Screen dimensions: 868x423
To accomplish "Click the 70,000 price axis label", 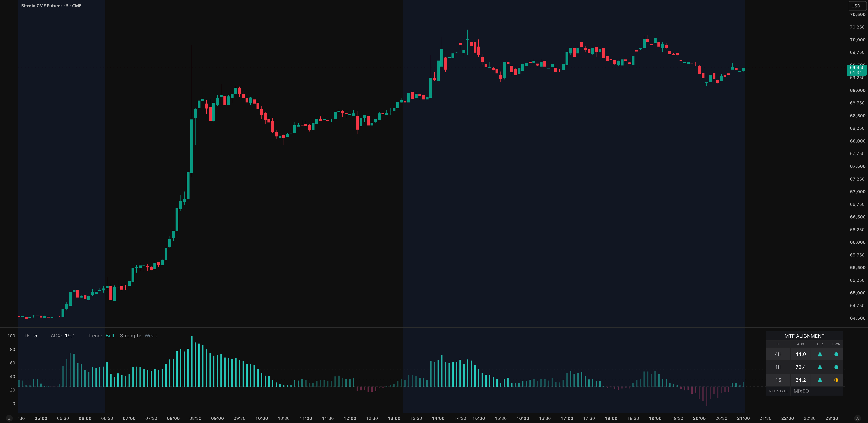I will click(858, 40).
